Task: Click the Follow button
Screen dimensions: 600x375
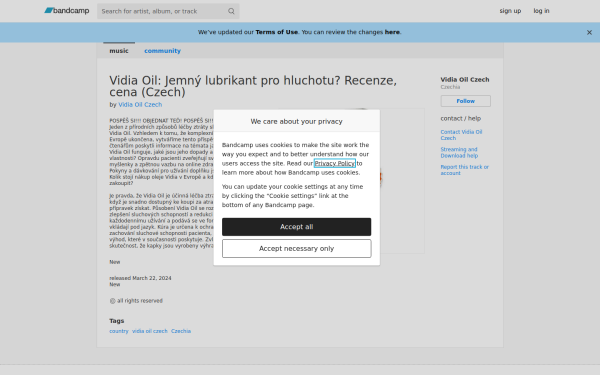Action: point(465,101)
